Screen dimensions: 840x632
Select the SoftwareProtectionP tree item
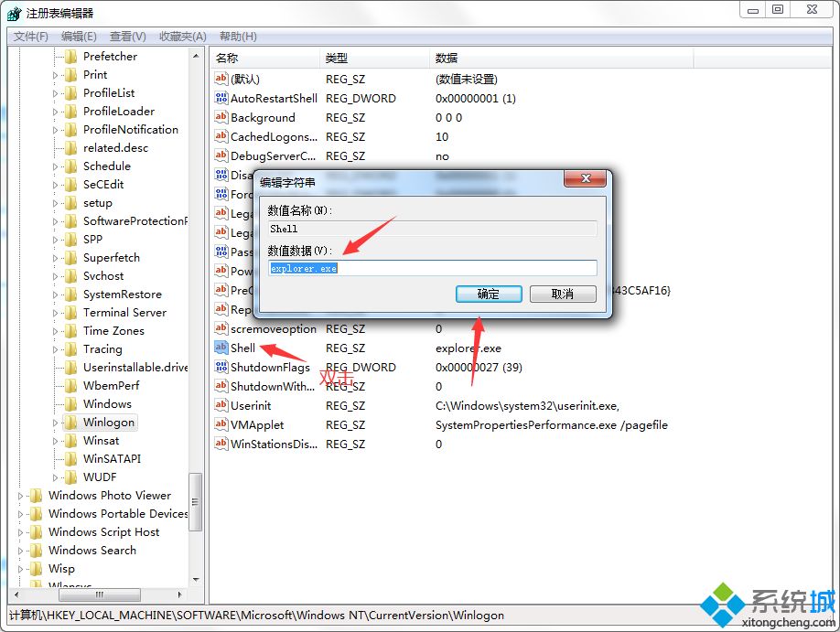[135, 220]
